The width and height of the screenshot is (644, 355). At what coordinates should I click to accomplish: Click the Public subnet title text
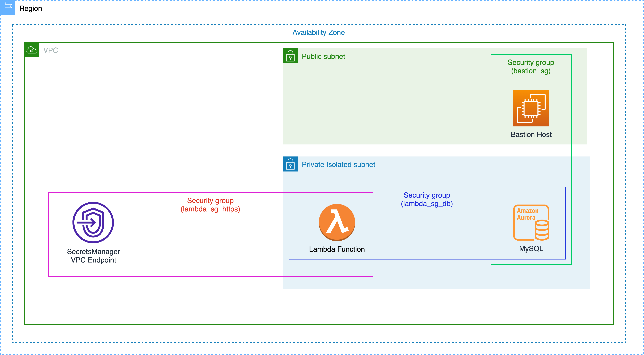click(x=323, y=56)
